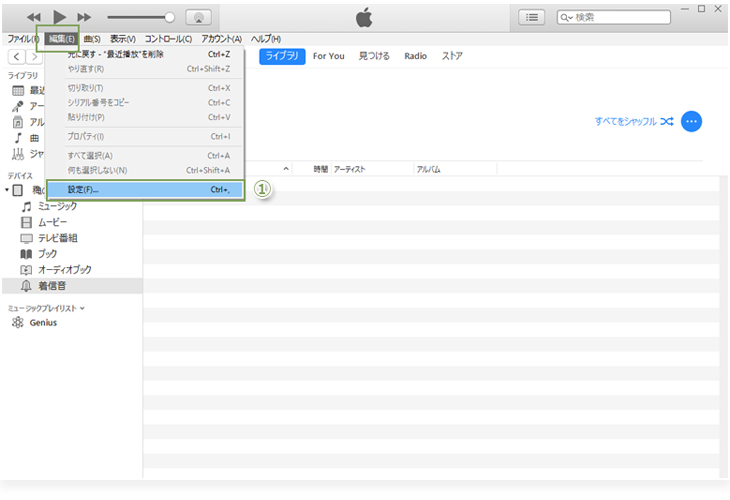
Task: Sort by the 時間 column header
Action: pos(320,169)
